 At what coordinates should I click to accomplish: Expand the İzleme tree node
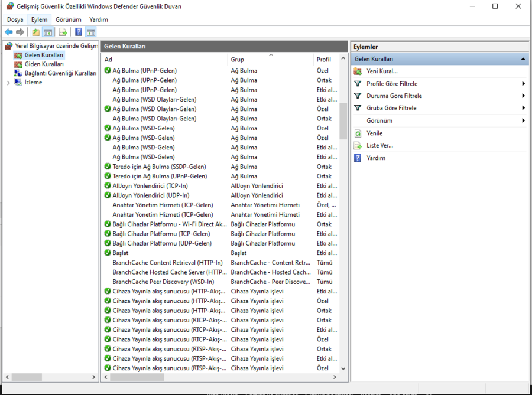coord(8,83)
